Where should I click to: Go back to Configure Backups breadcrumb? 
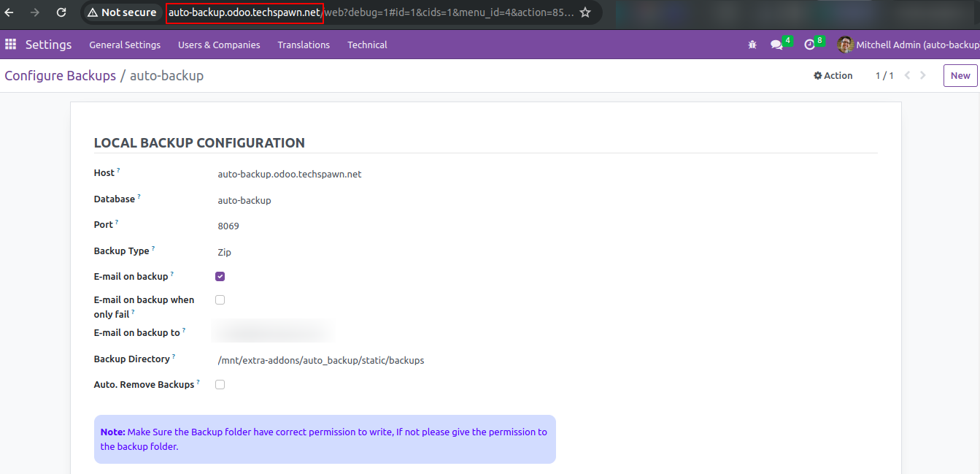click(61, 75)
